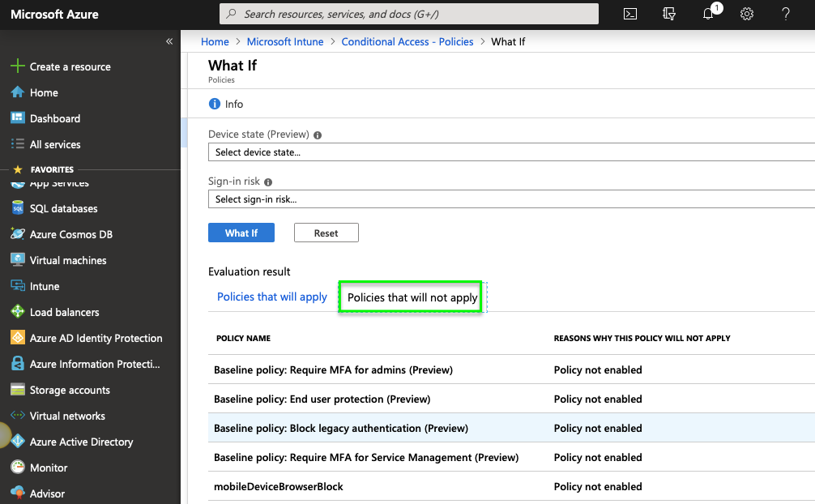The image size is (815, 504).
Task: Click the POLICY NAME column header
Action: (x=243, y=338)
